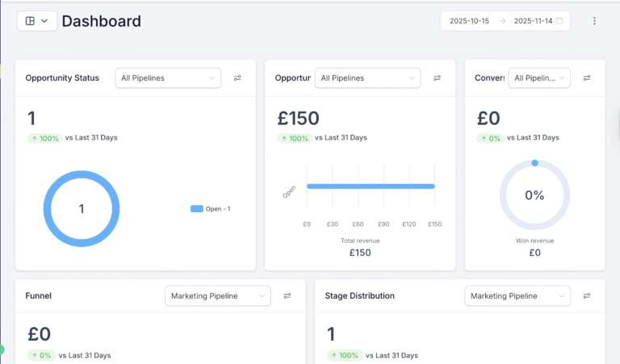
Task: Expand Opportunity Value All Pipelines dropdown
Action: point(368,78)
